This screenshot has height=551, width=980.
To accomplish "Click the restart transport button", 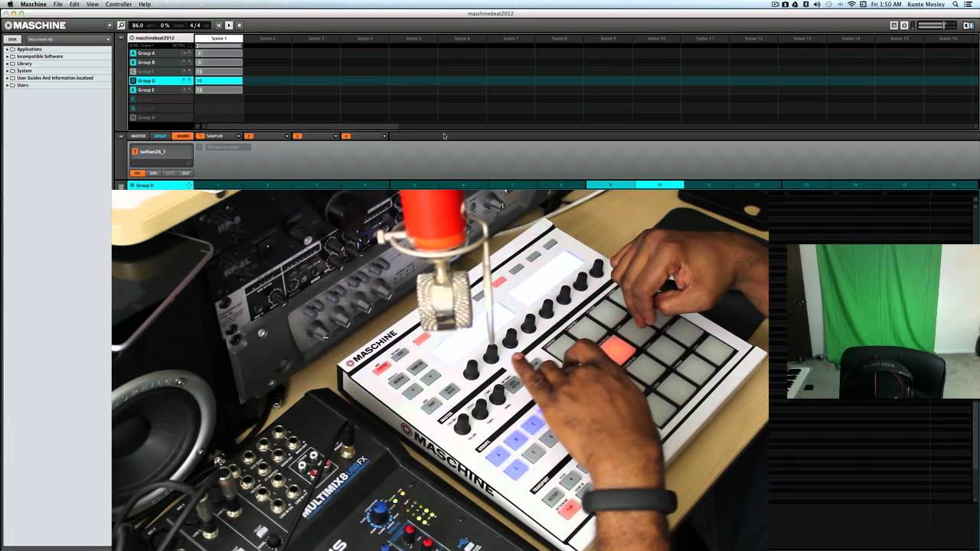I will (x=219, y=25).
